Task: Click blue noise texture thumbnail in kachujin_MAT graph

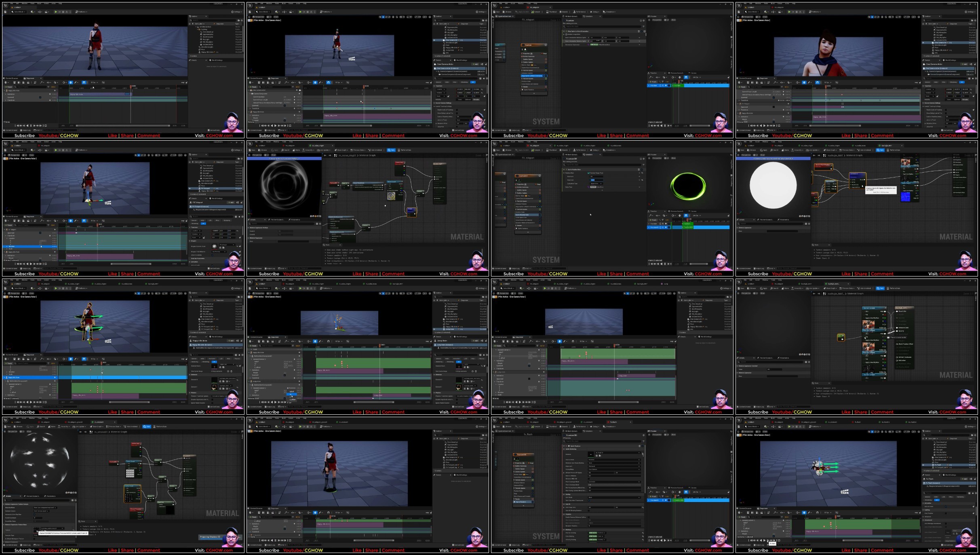Action: (906, 197)
